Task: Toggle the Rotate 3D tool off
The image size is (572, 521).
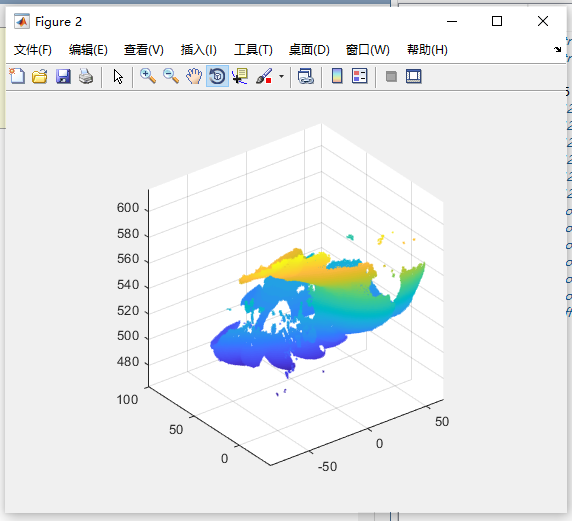Action: 217,76
